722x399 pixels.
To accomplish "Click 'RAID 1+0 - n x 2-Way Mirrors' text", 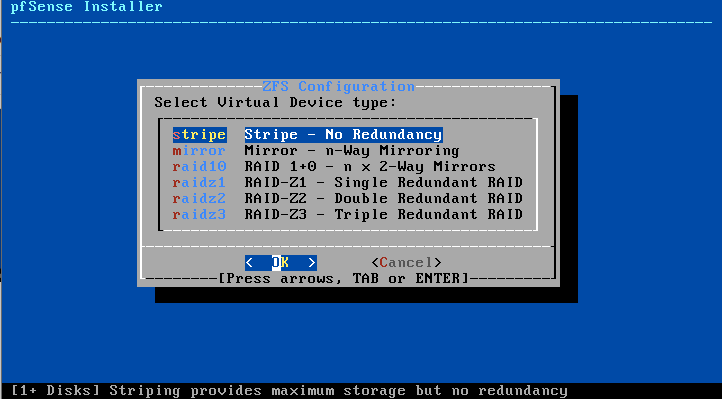I will (x=370, y=167).
